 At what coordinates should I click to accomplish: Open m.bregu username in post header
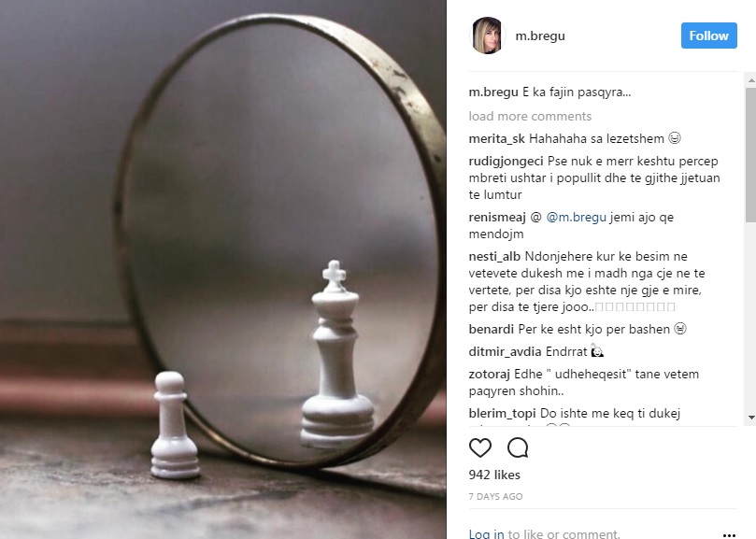pos(540,36)
